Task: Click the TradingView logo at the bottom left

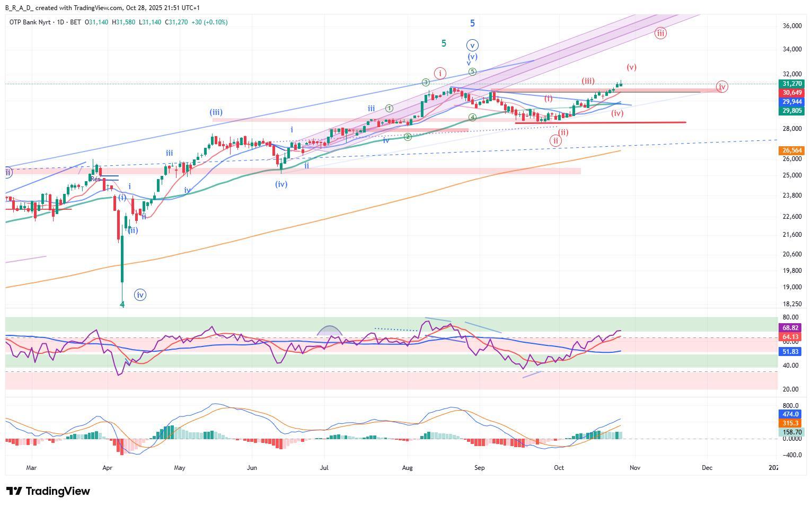Action: pos(48,491)
